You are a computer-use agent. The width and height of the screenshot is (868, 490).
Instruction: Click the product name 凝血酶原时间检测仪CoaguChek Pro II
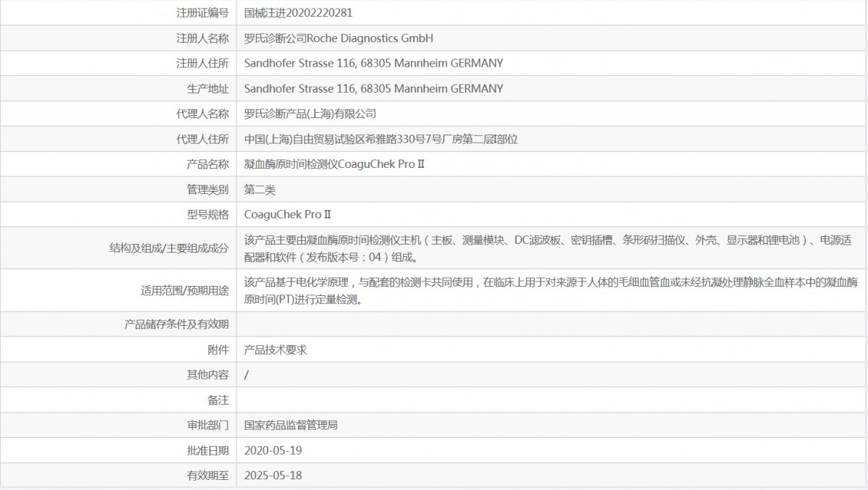coord(334,164)
